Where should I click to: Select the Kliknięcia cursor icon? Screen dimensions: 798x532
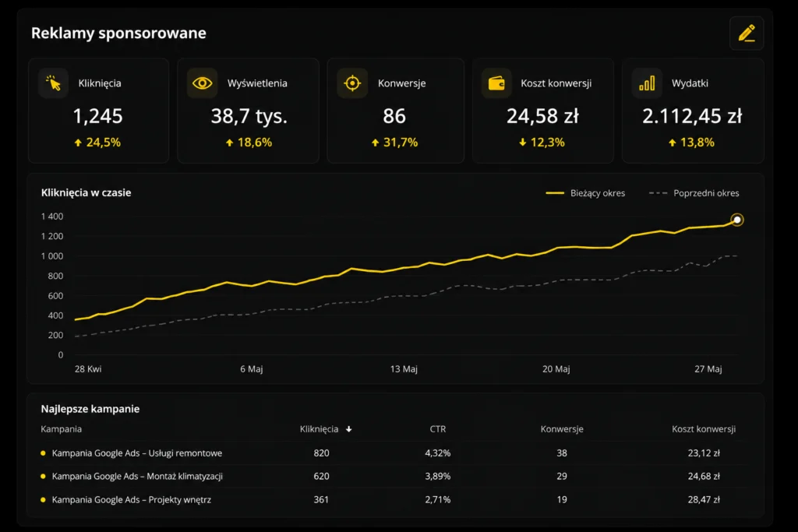53,83
